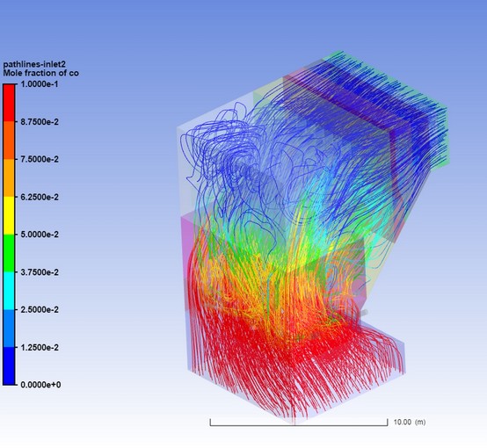
Task: Select the Mole fraction of co label
Action: pos(40,73)
